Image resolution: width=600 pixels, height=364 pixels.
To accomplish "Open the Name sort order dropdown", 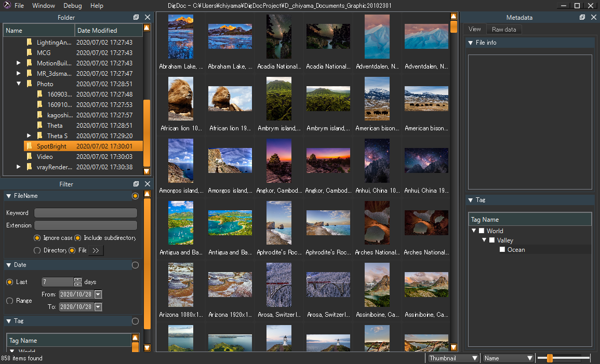I will (508, 358).
